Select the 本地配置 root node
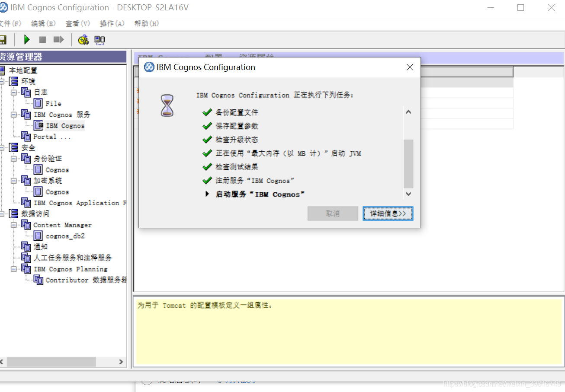Viewport: 565px width, 392px height. click(23, 70)
